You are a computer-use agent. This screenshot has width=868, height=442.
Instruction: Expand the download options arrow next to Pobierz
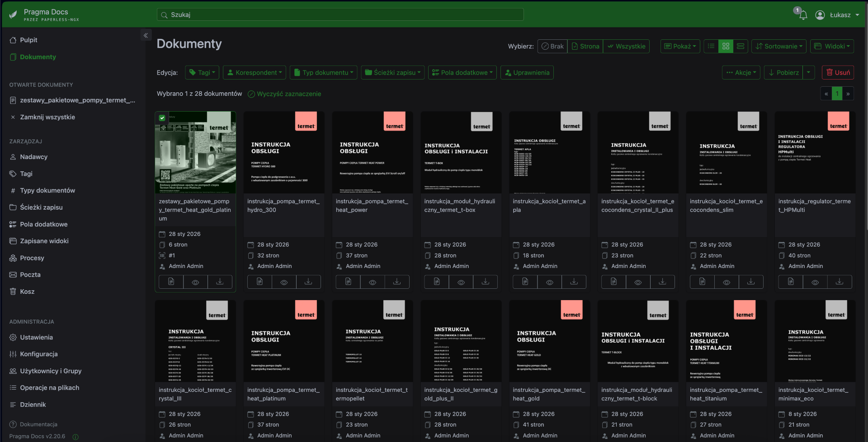pyautogui.click(x=809, y=72)
